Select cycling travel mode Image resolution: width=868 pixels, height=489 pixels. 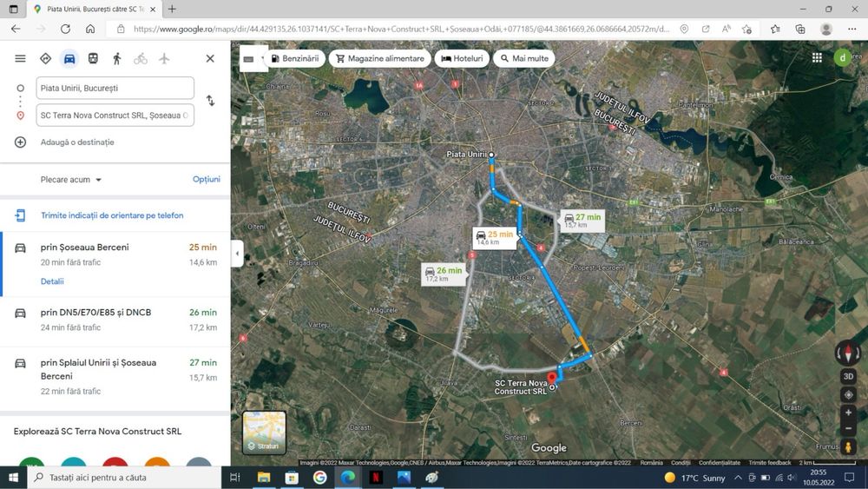141,58
